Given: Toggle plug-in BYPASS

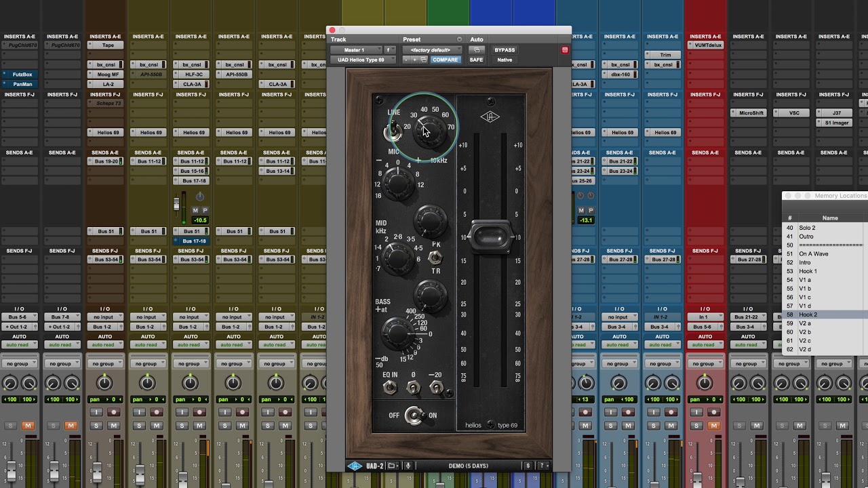Looking at the screenshot, I should (505, 50).
